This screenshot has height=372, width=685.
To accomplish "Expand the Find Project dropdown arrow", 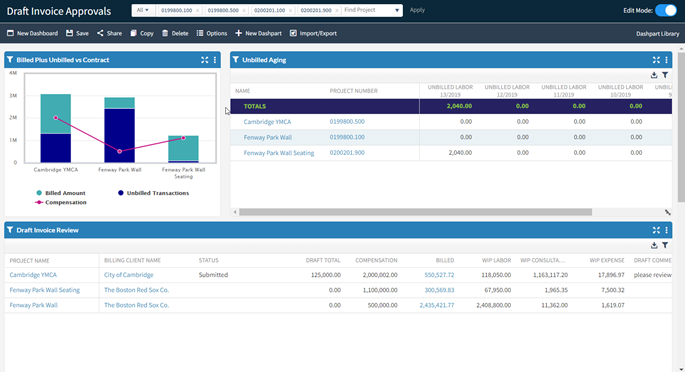I will coord(397,10).
